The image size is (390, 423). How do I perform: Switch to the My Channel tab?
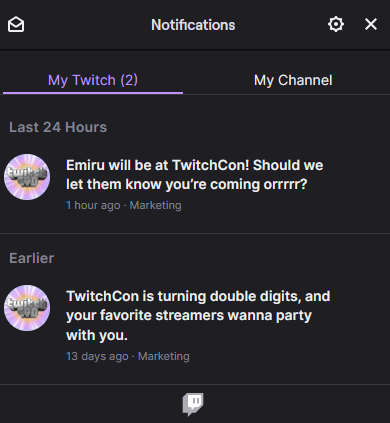tap(293, 80)
